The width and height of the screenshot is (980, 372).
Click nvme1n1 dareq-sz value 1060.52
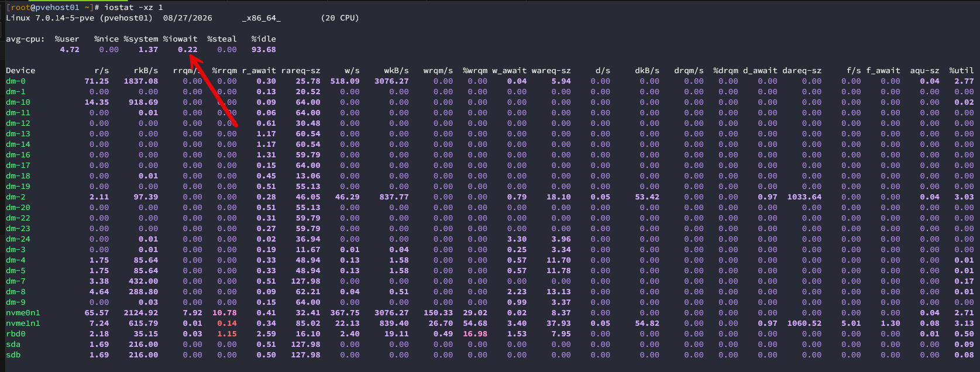pyautogui.click(x=804, y=323)
